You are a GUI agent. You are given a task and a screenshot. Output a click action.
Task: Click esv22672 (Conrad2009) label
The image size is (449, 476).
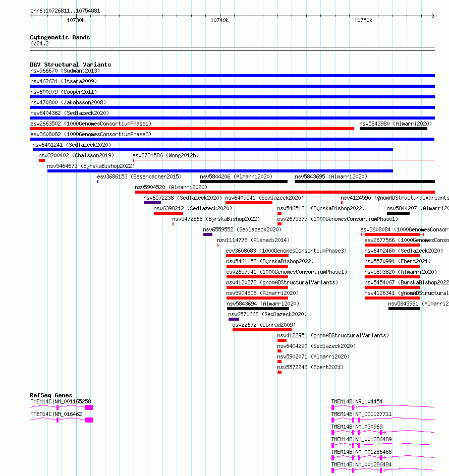pyautogui.click(x=264, y=325)
